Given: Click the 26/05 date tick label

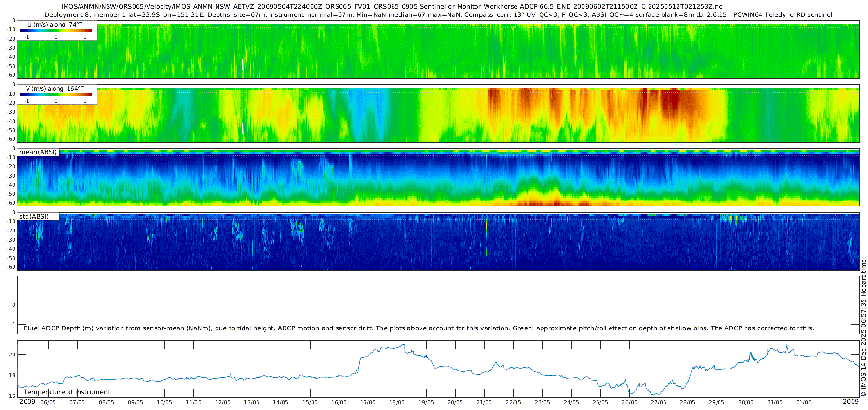Looking at the screenshot, I should point(630,402).
